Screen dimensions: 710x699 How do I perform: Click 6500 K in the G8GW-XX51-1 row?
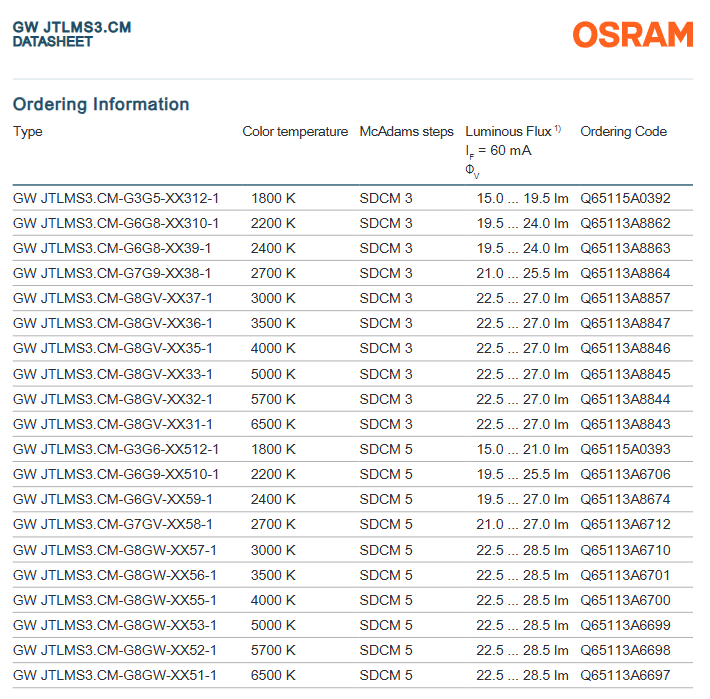pos(273,675)
